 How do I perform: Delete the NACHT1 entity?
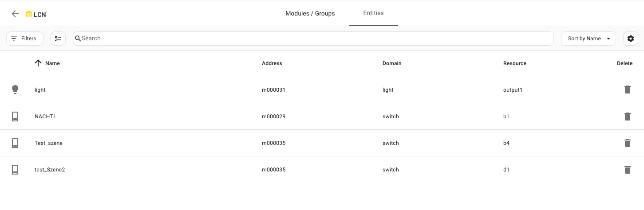[x=627, y=117]
